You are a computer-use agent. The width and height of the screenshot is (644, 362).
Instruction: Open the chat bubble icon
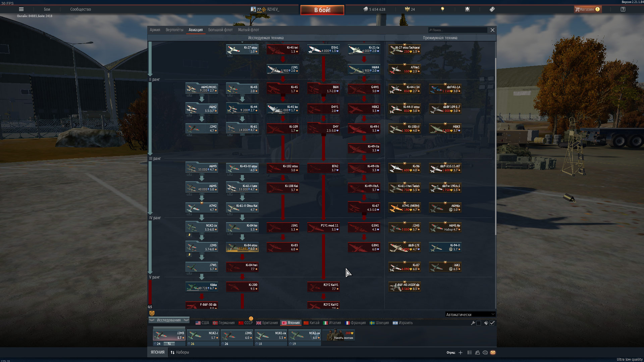pyautogui.click(x=485, y=353)
